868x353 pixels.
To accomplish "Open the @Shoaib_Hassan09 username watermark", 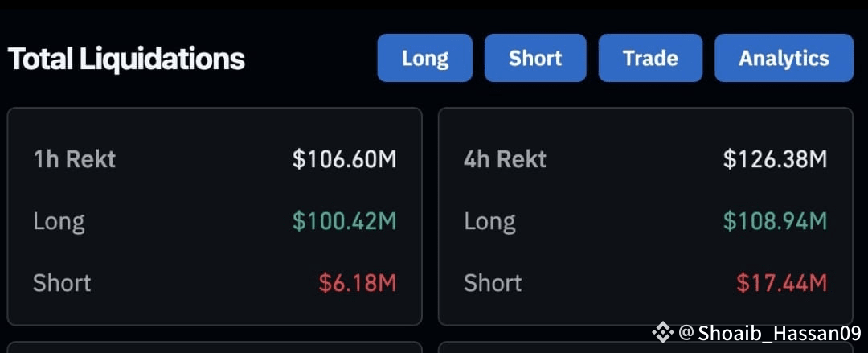I will tap(770, 333).
